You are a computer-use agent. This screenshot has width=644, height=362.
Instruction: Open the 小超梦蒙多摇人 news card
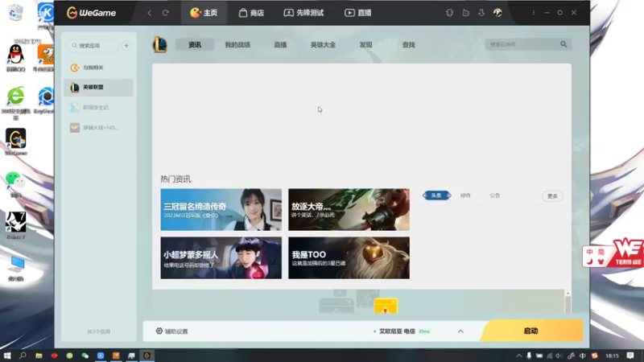(221, 257)
